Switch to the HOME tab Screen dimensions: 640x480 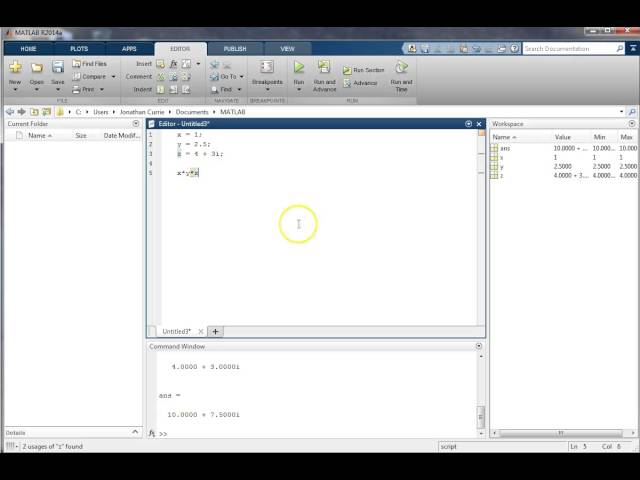(28, 49)
